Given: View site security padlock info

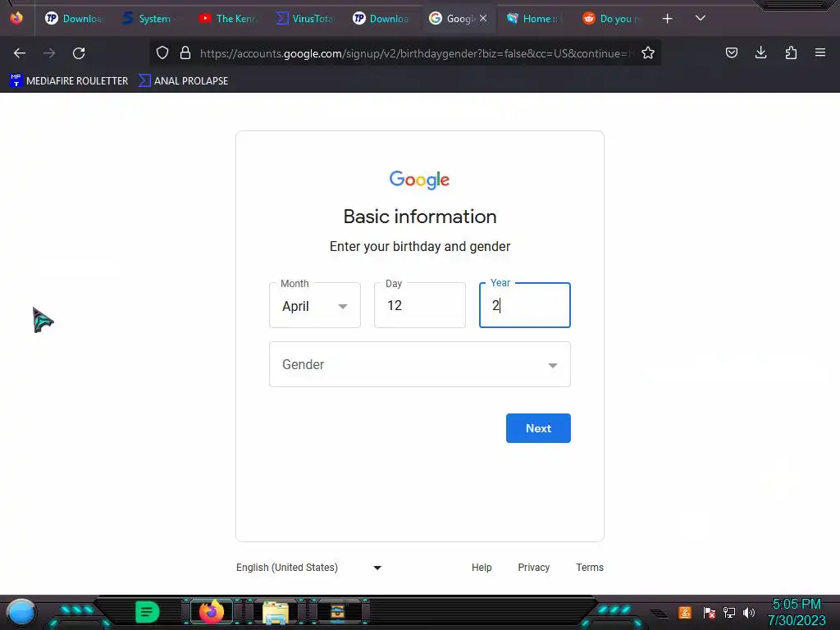Looking at the screenshot, I should click(185, 52).
